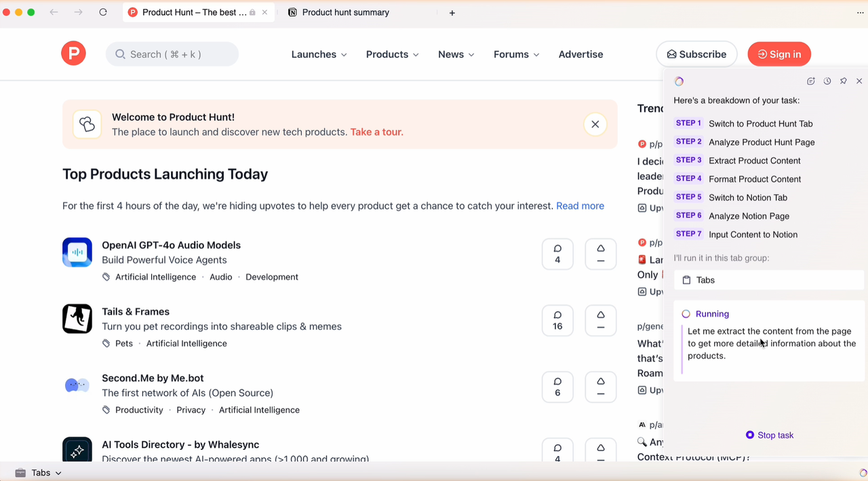Click Step 3 Extract Product Content

pyautogui.click(x=738, y=161)
